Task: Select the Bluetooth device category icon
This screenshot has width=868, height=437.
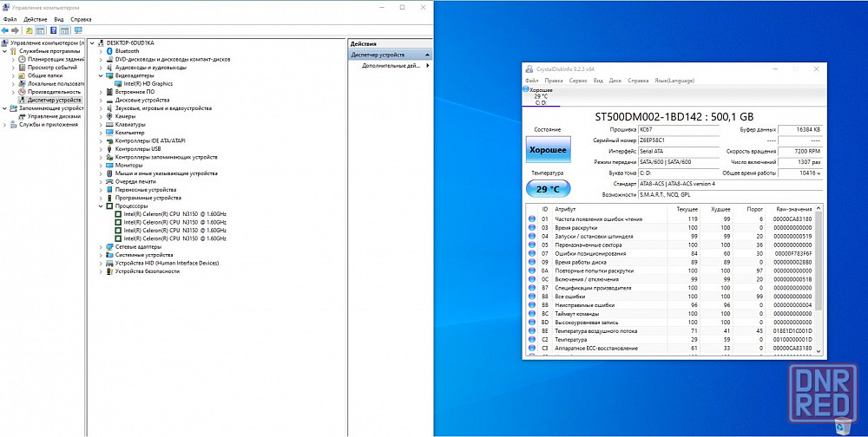Action: [109, 51]
